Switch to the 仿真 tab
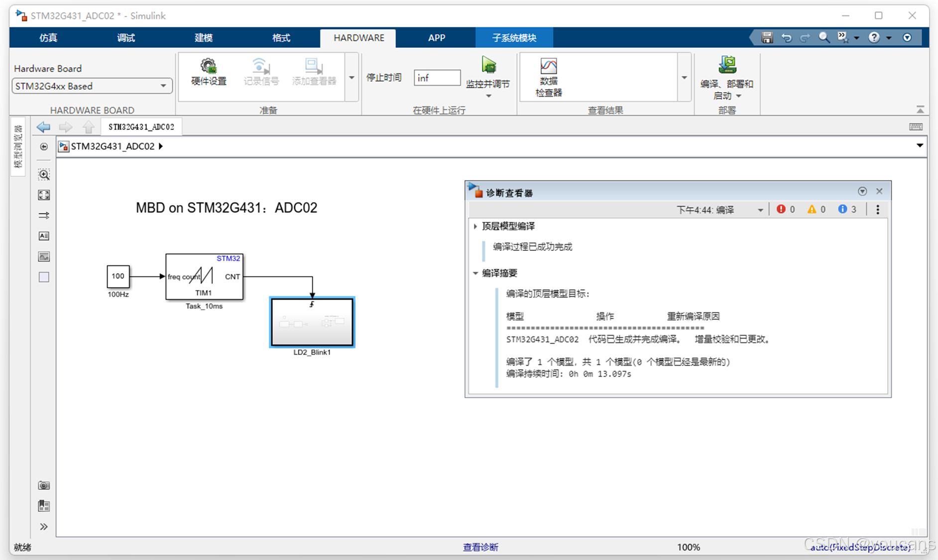938x560 pixels. pyautogui.click(x=48, y=38)
